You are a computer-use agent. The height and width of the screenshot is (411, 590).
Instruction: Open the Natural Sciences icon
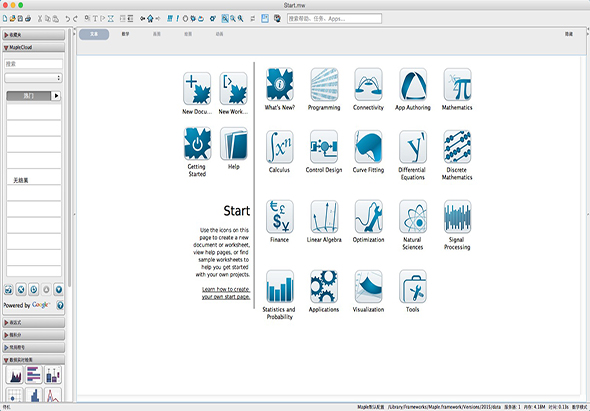(x=413, y=217)
